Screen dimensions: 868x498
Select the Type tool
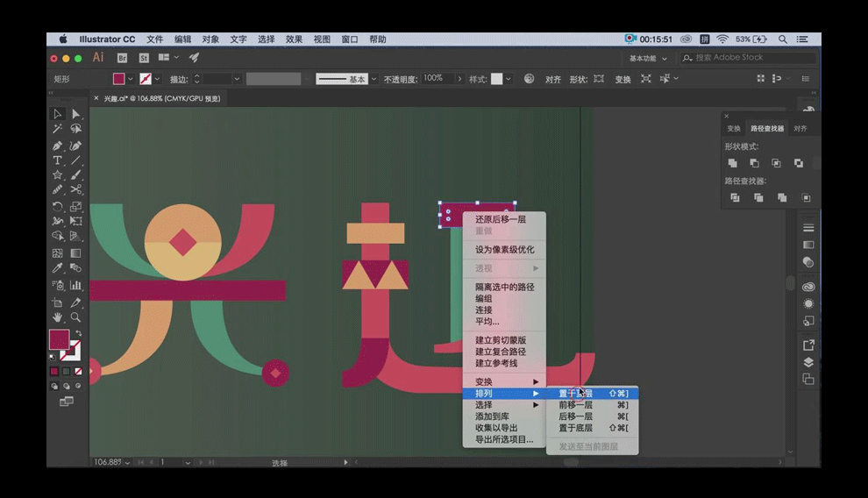point(57,160)
